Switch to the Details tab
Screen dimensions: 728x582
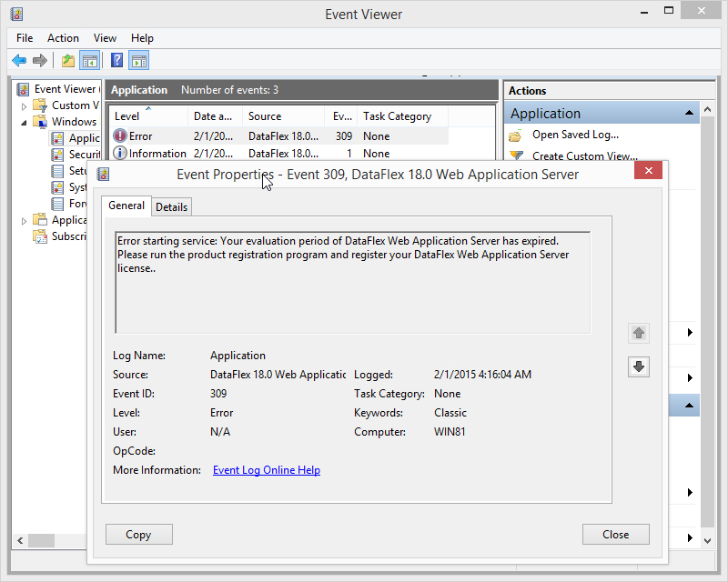pos(171,207)
